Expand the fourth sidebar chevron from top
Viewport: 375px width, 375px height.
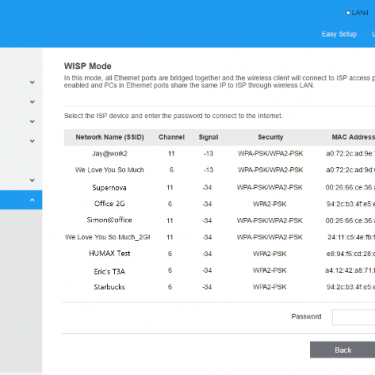point(32,141)
